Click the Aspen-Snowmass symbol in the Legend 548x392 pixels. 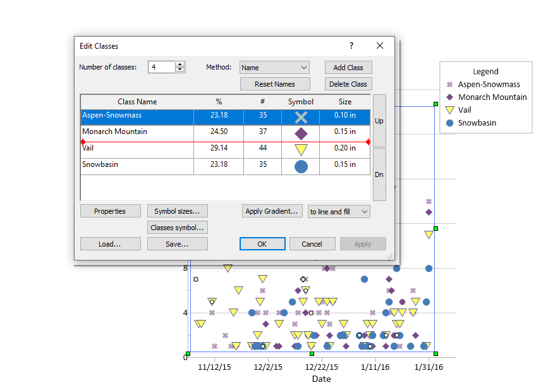450,83
